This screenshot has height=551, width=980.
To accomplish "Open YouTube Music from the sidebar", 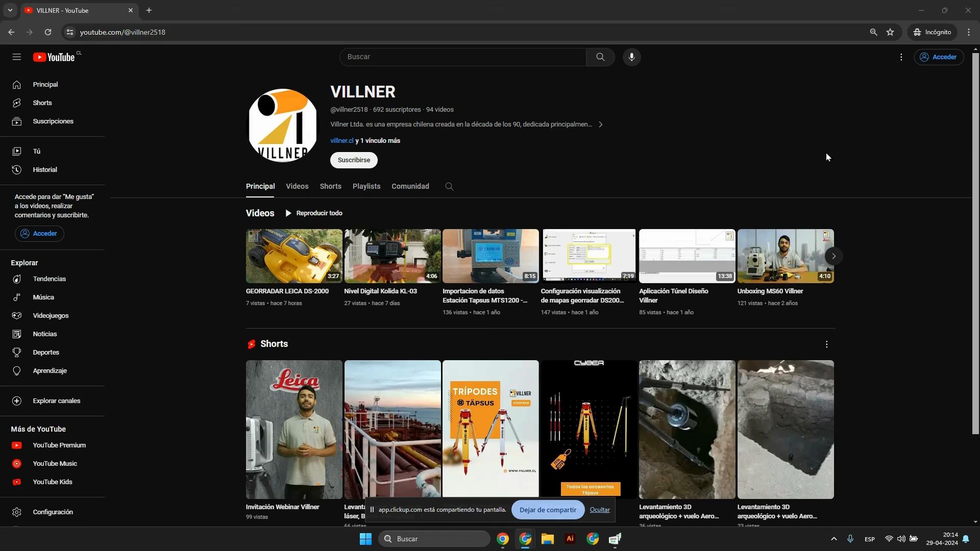I will (x=55, y=463).
